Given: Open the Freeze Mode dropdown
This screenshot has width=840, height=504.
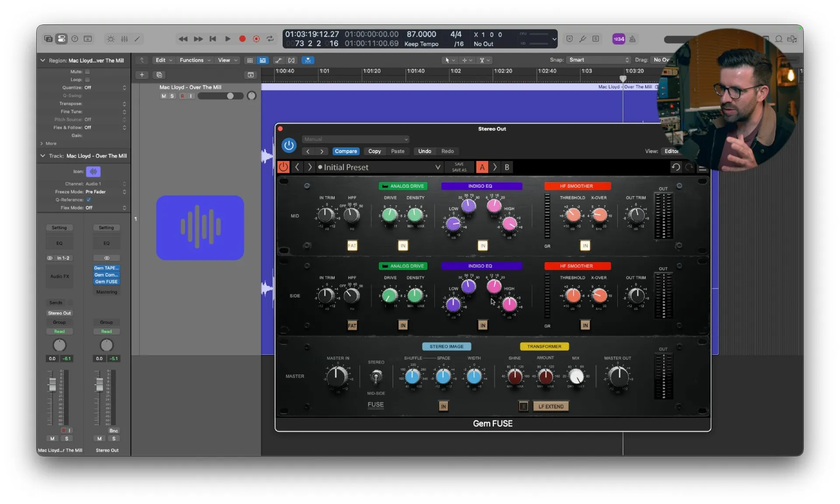Looking at the screenshot, I should click(105, 192).
